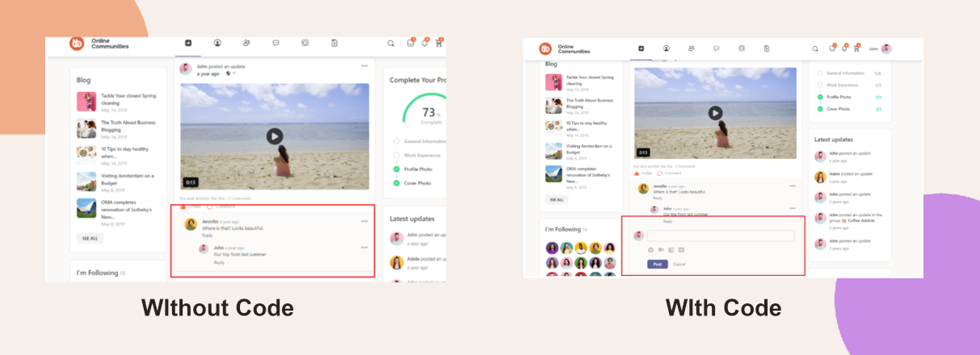Image resolution: width=980 pixels, height=355 pixels.
Task: Click first avatar in I'm Following grid, With Code
Action: (x=552, y=248)
